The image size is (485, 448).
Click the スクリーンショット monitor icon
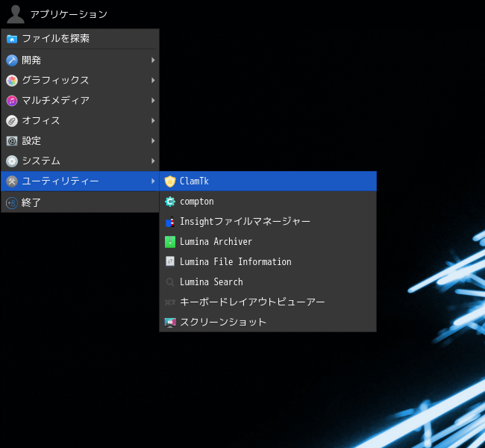170,323
